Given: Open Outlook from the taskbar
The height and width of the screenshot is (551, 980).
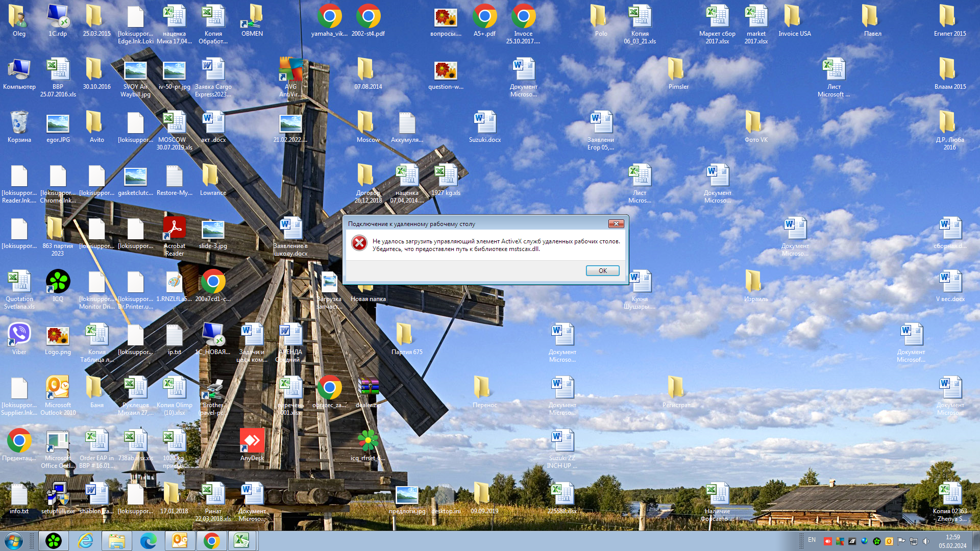Looking at the screenshot, I should tap(180, 541).
